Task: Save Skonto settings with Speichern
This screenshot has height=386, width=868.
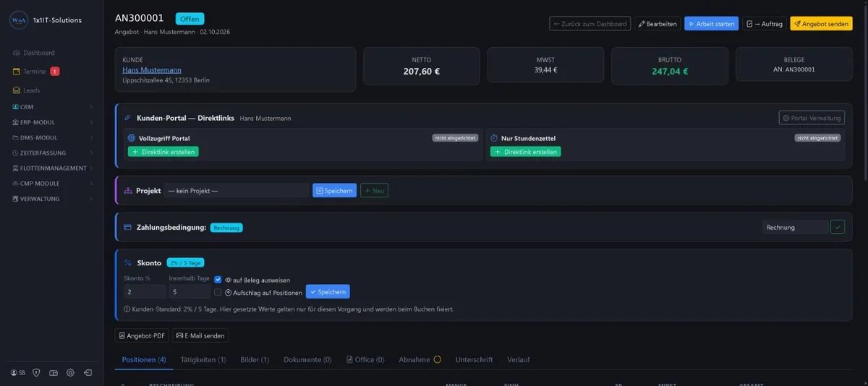Action: [328, 292]
